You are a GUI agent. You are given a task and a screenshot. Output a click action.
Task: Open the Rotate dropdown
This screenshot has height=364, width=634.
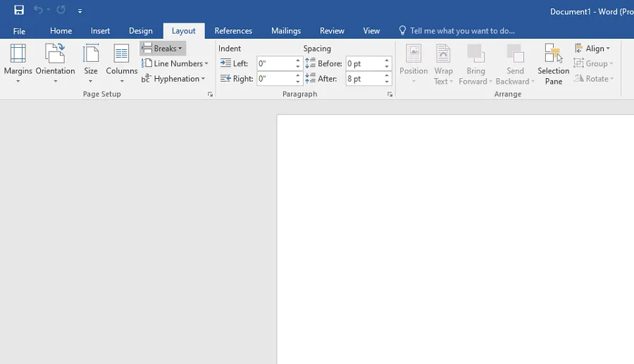click(595, 79)
